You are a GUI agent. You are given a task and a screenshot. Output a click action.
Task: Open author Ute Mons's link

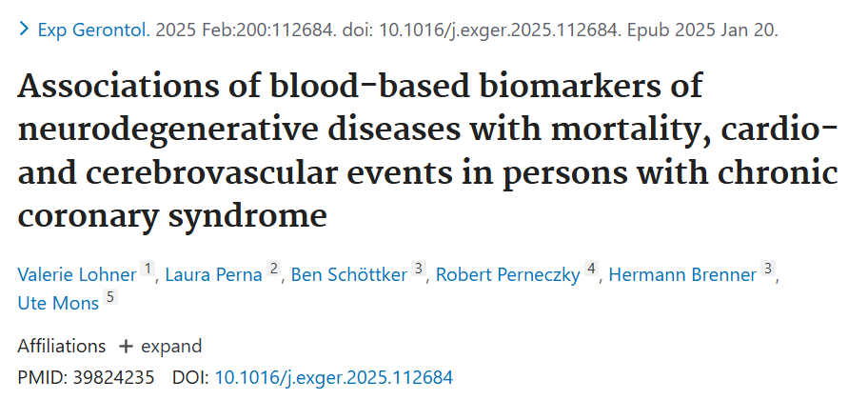coord(58,303)
